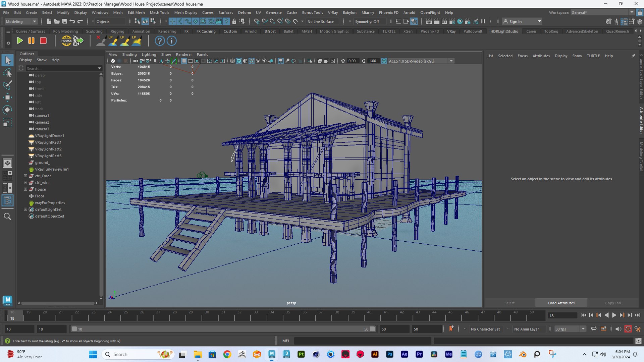
Task: Choose the Paint selection tool
Action: (7, 85)
